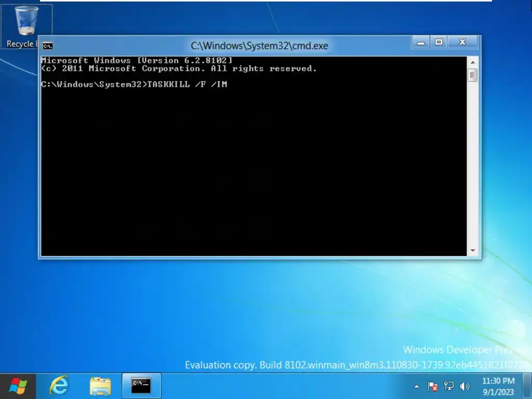Viewport: 532px width, 399px height.
Task: Maximize the cmd.exe window
Action: [438, 43]
